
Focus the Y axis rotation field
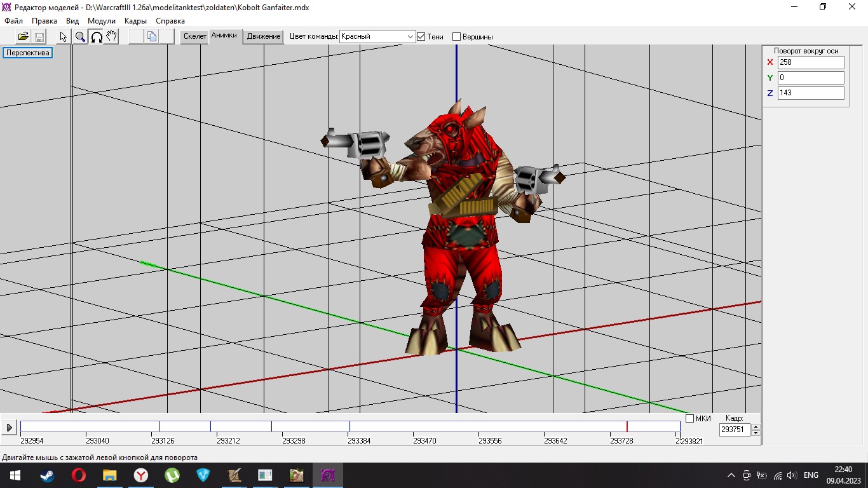coord(811,78)
